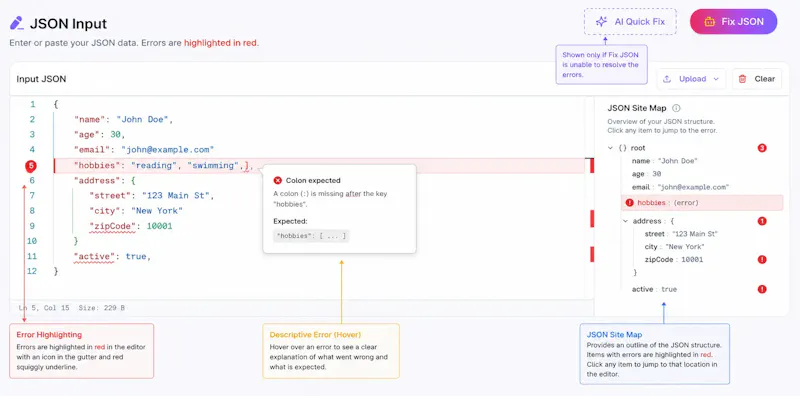The width and height of the screenshot is (800, 396).
Task: Click the pencil icon beside JSON Input heading
Action: tap(16, 23)
